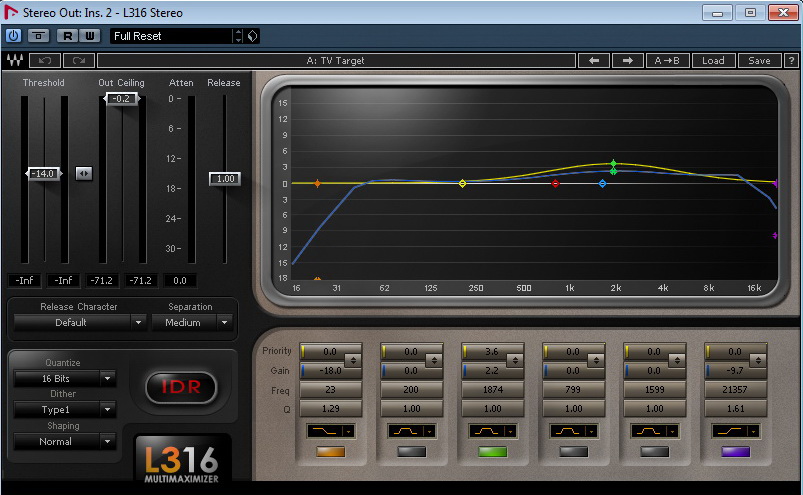Open the filter type selector of the 21357 Hz band

click(x=735, y=432)
